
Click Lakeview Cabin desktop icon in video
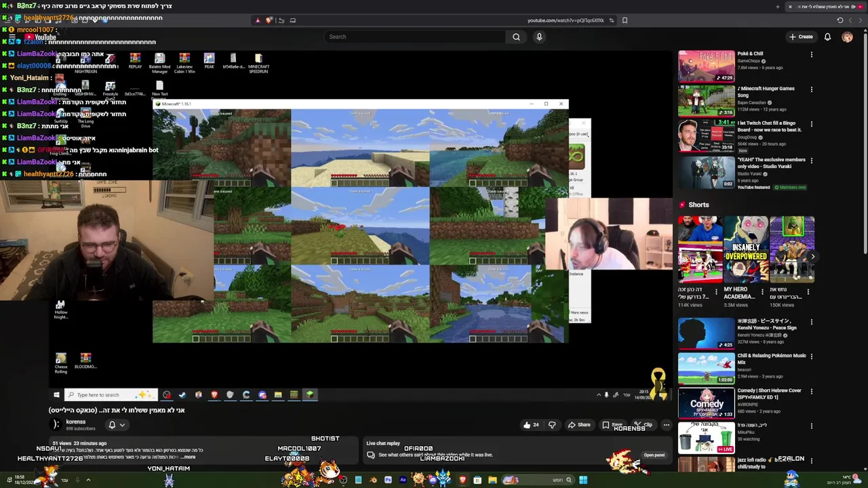184,64
